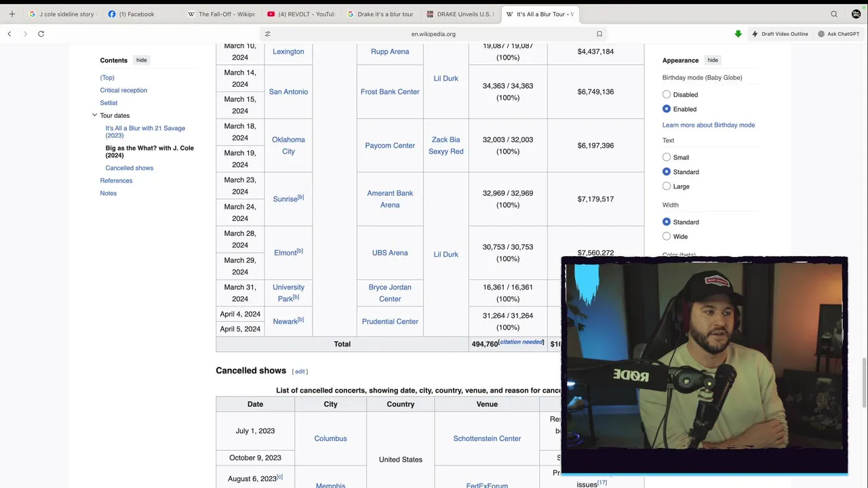Edit the Cancelled shows section

(x=300, y=371)
